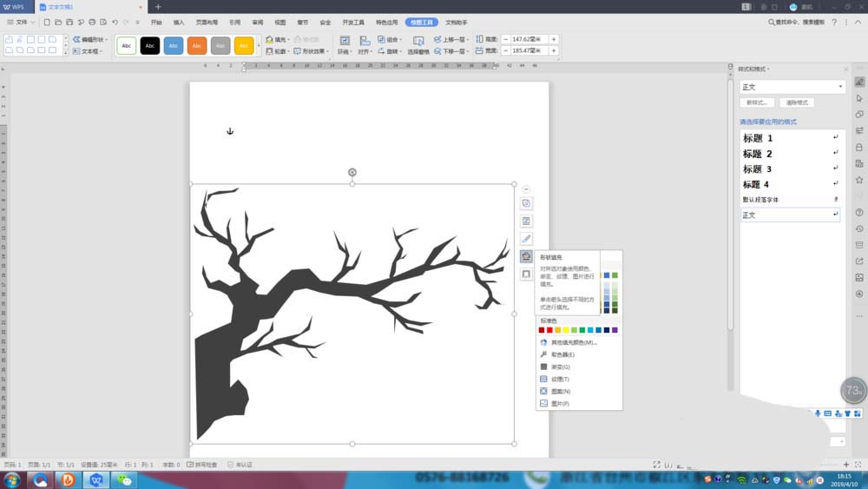
Task: Click the shape outline pen floating icon
Action: tap(526, 239)
